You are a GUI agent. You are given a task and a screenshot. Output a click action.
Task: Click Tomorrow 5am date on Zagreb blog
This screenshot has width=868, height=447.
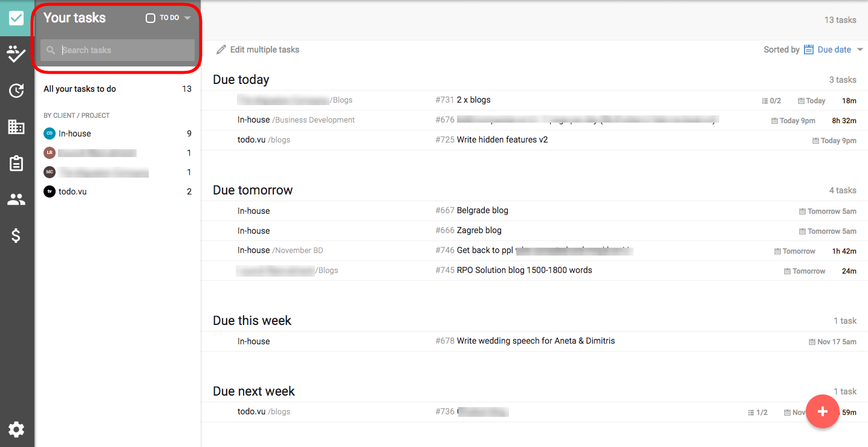[828, 231]
